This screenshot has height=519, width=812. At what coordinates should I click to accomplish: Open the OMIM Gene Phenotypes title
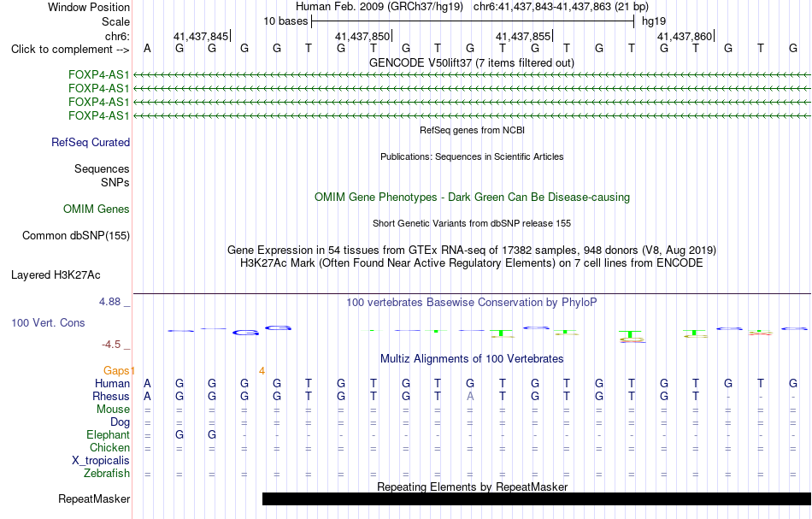coord(472,197)
